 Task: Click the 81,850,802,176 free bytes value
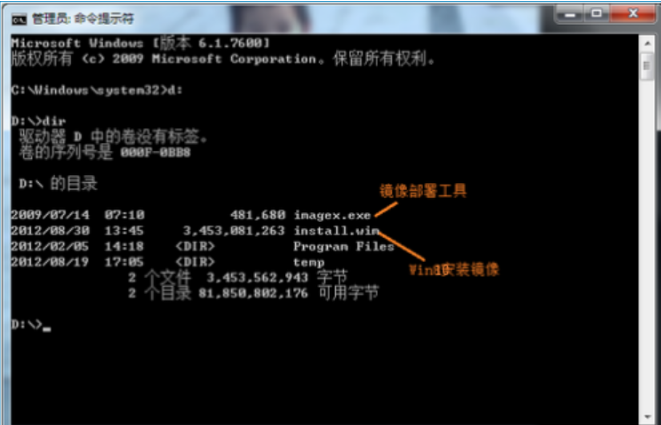pyautogui.click(x=253, y=293)
